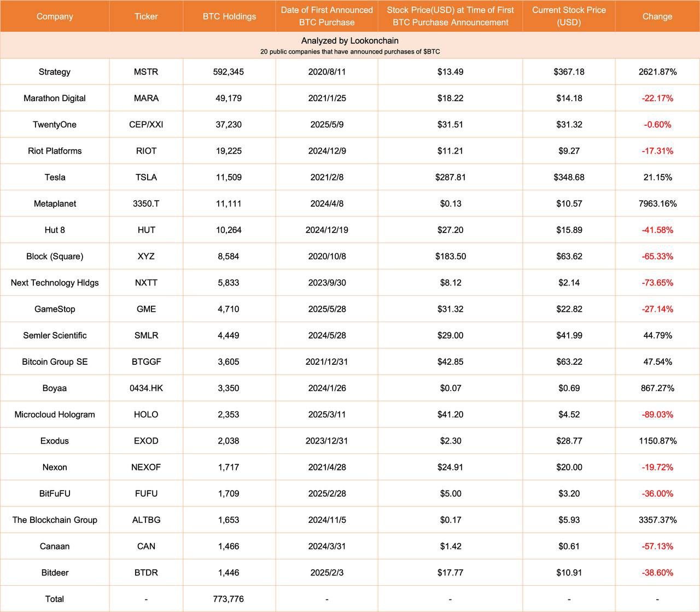Select the BitFuFU company cell
Viewport: 700px width, 612px height.
click(x=55, y=493)
